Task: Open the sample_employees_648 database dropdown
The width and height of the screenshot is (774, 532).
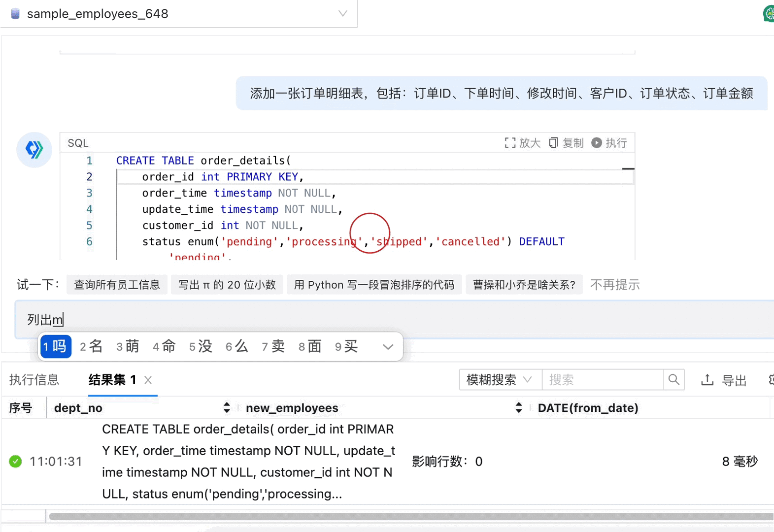Action: coord(342,14)
